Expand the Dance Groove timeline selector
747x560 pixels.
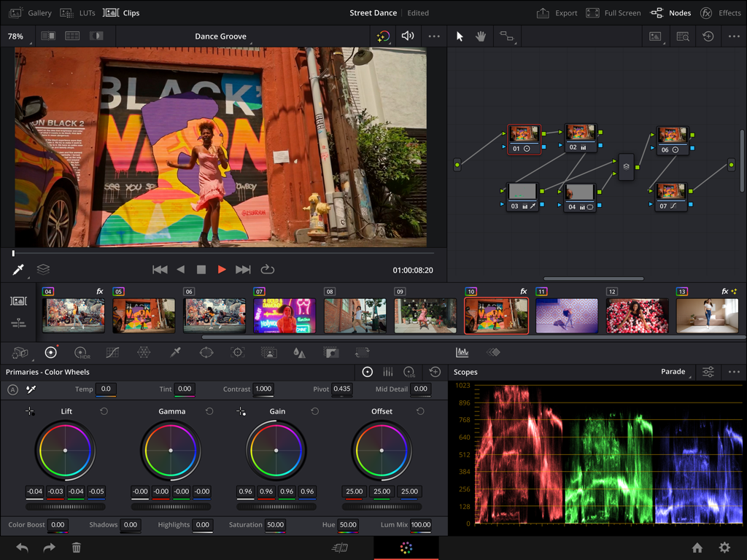(220, 35)
